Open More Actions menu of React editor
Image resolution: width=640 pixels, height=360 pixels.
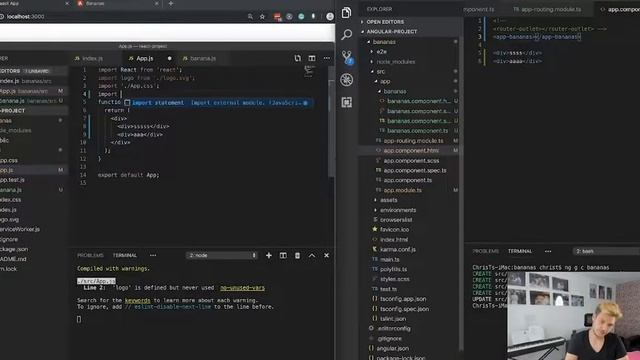(327, 58)
